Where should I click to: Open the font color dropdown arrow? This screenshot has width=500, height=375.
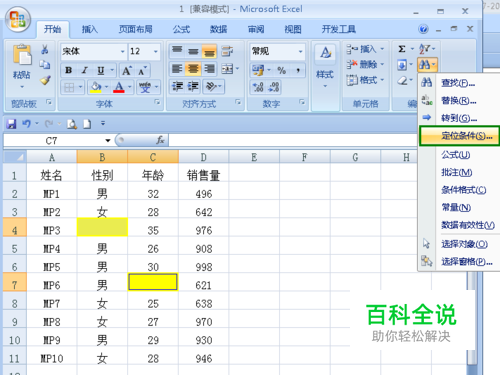coord(130,87)
